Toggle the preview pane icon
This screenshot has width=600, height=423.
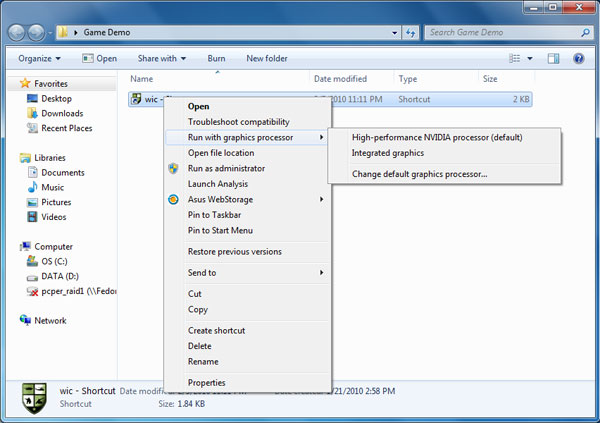(553, 59)
